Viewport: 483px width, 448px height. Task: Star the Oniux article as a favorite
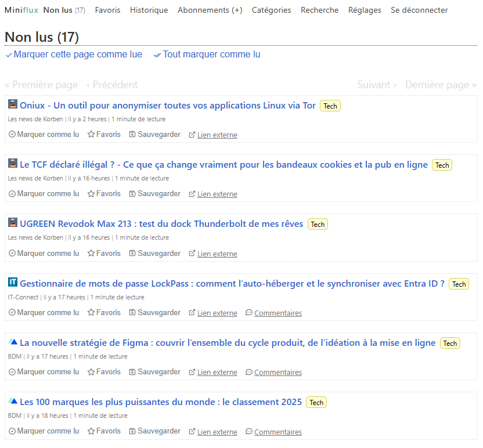[x=104, y=135]
